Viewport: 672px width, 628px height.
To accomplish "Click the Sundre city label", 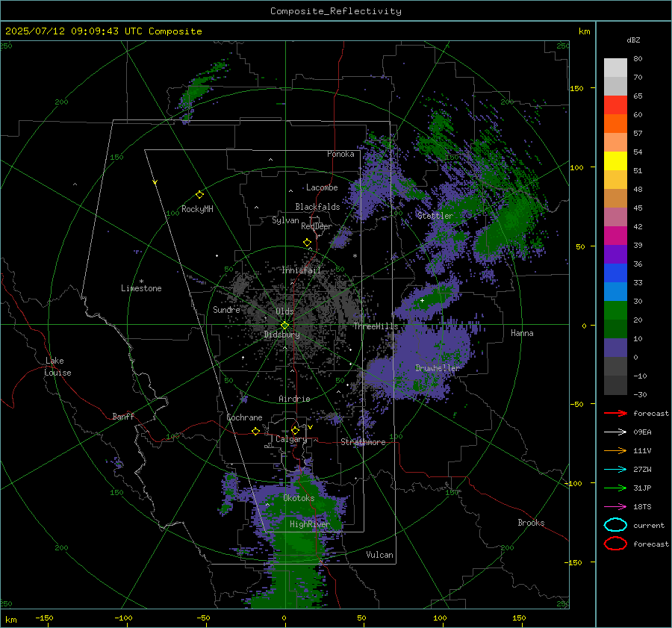I will coord(226,309).
